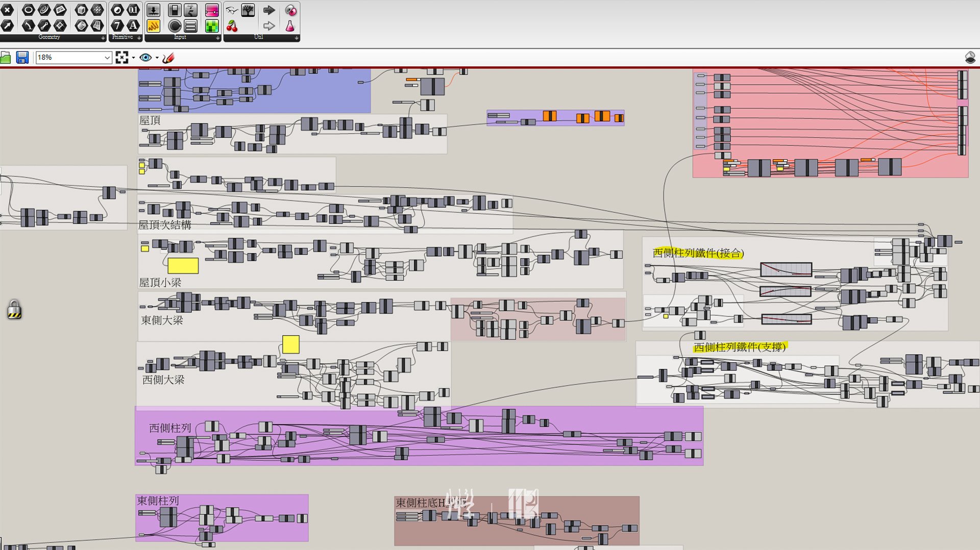
Task: Open the 18% zoom level dropdown
Action: [107, 58]
